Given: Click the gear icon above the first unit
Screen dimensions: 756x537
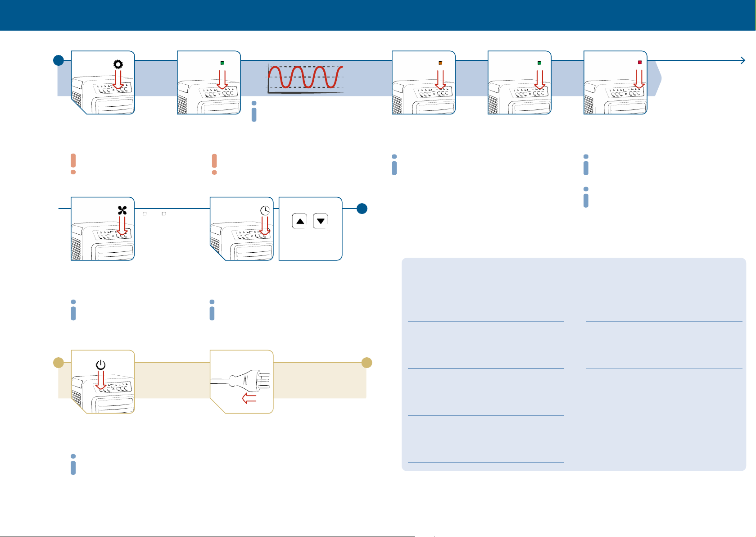Looking at the screenshot, I should 118,64.
